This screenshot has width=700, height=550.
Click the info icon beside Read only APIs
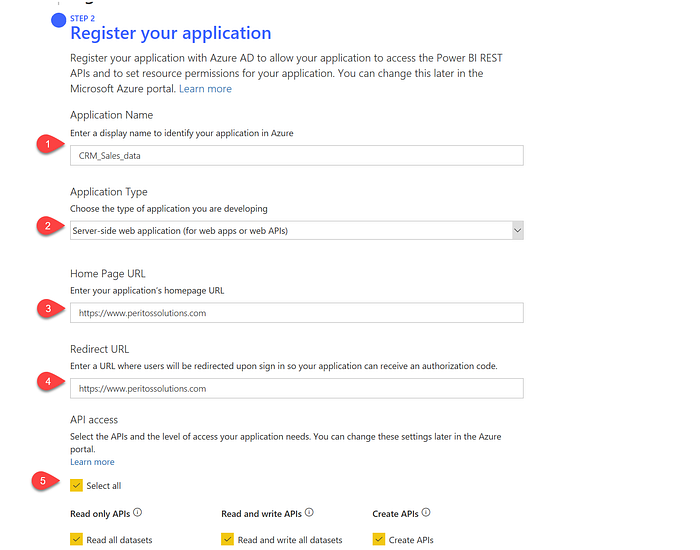coord(138,512)
